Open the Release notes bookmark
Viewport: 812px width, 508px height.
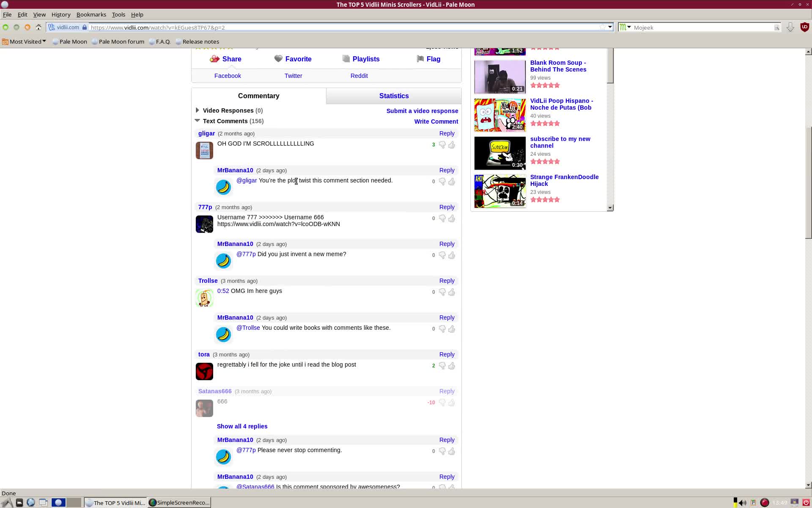(x=197, y=41)
